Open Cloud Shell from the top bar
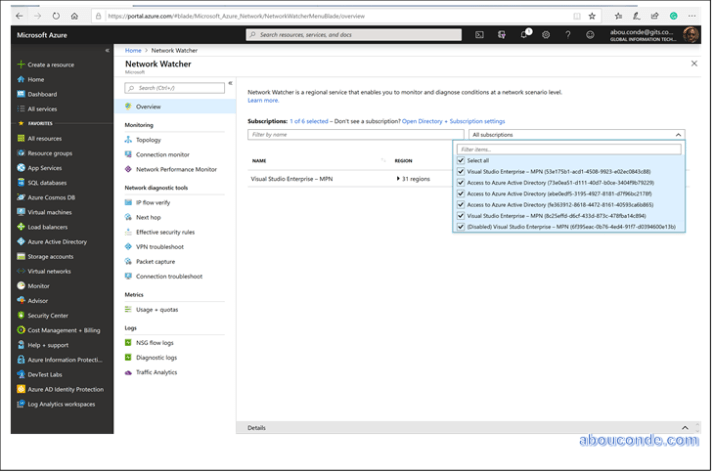This screenshot has height=472, width=714. click(480, 34)
